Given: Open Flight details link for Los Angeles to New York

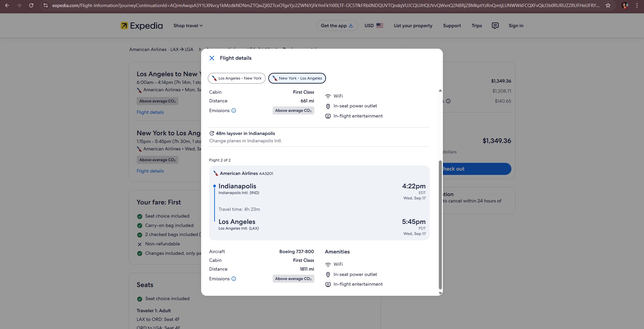Looking at the screenshot, I should pos(150,112).
